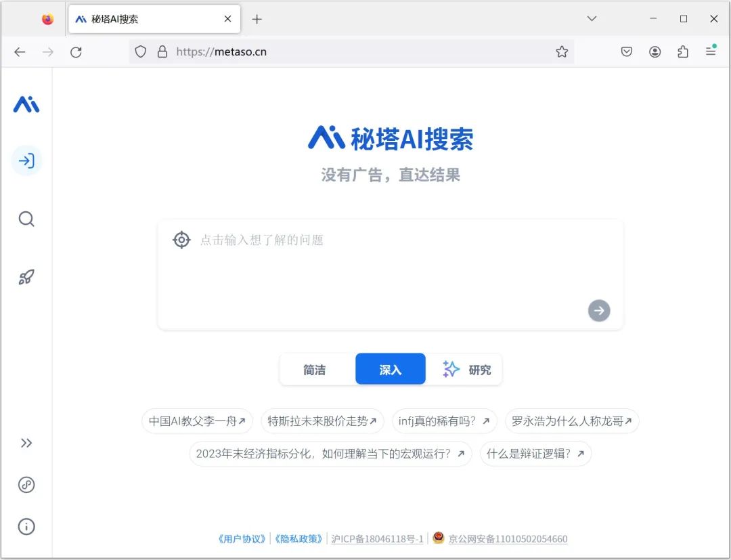Select the 研究 search mode

click(x=466, y=370)
